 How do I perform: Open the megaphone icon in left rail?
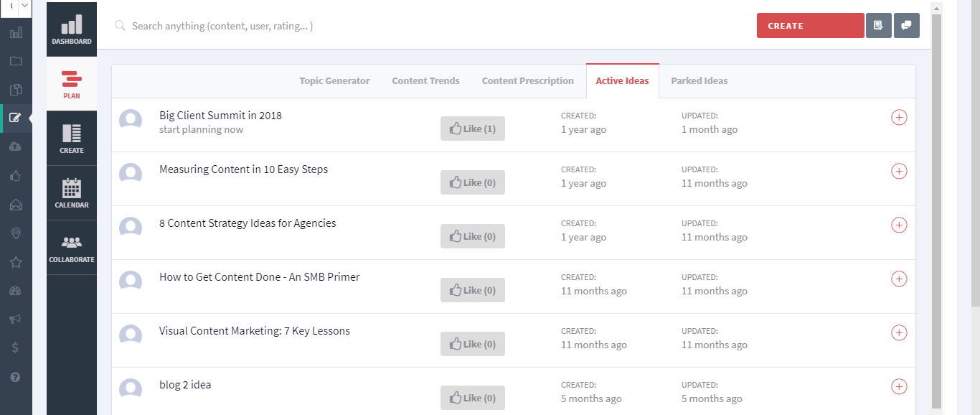point(16,320)
